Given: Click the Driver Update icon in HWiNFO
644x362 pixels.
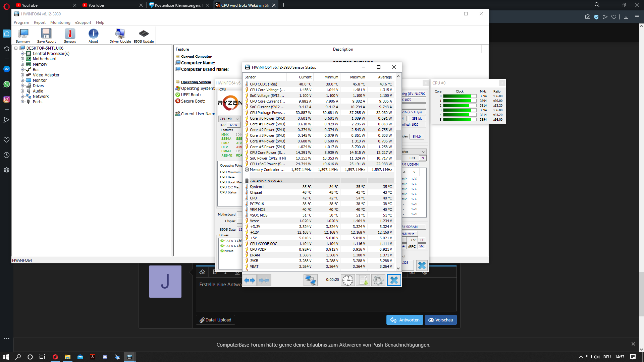Looking at the screenshot, I should (119, 35).
